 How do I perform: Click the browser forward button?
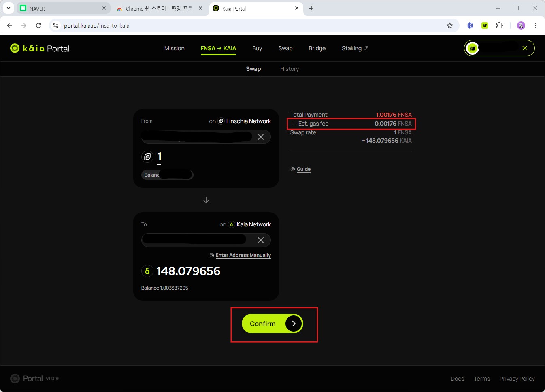coord(24,26)
